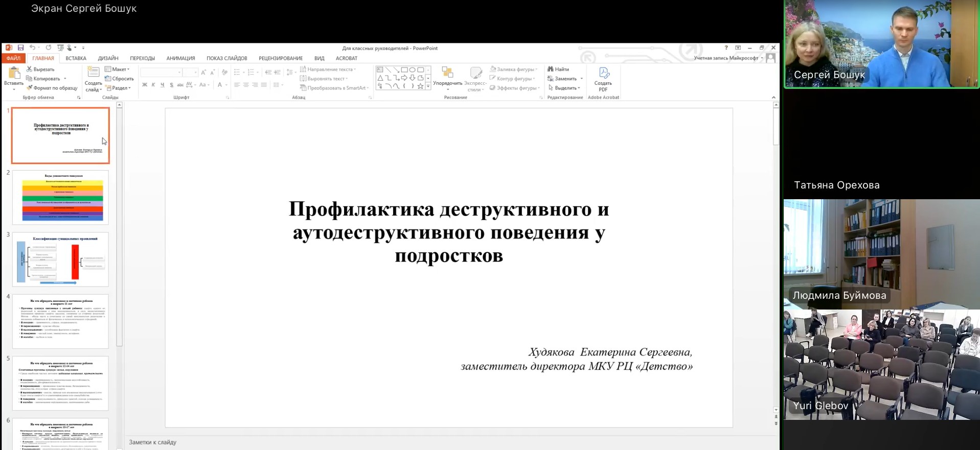Select slide 3 thumbnail Классификация суицидальных проявлений
Screen dimensions: 980x450
click(x=60, y=259)
